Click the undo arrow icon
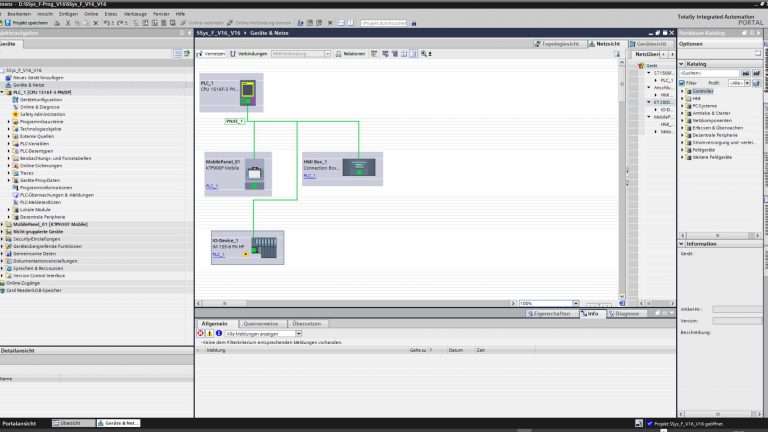 click(106, 23)
